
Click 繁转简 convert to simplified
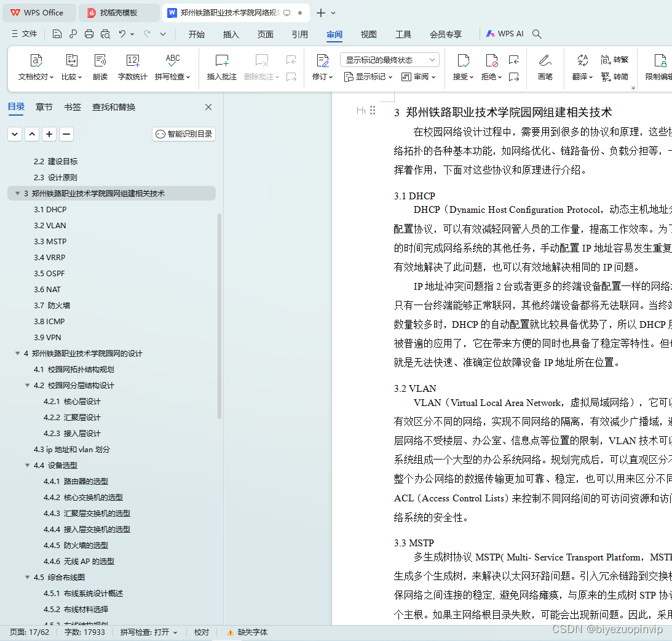click(615, 77)
